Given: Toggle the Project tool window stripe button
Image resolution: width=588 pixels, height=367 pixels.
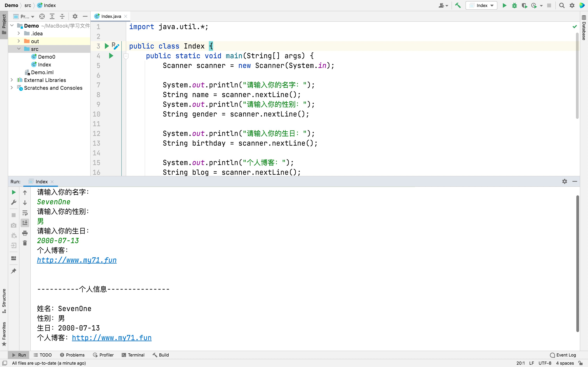Looking at the screenshot, I should (x=4, y=24).
